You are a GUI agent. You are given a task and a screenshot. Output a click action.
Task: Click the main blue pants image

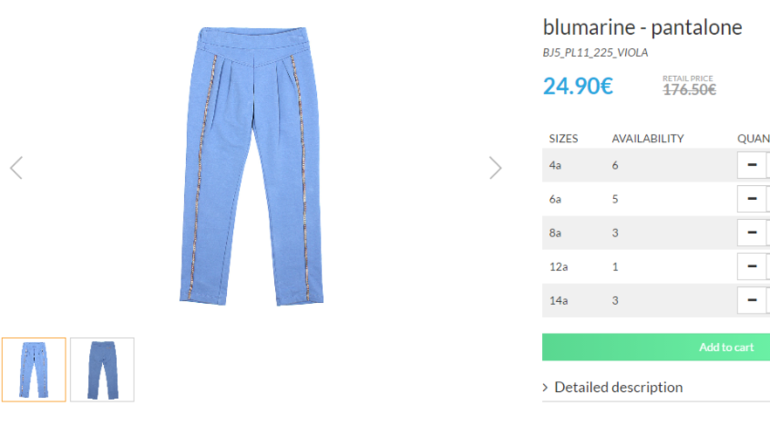251,166
